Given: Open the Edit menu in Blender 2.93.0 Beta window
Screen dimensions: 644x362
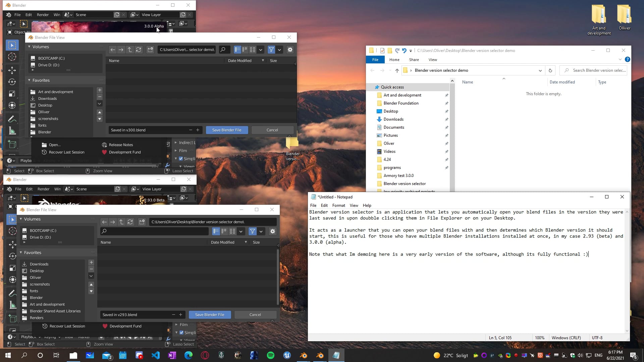Looking at the screenshot, I should (30, 189).
